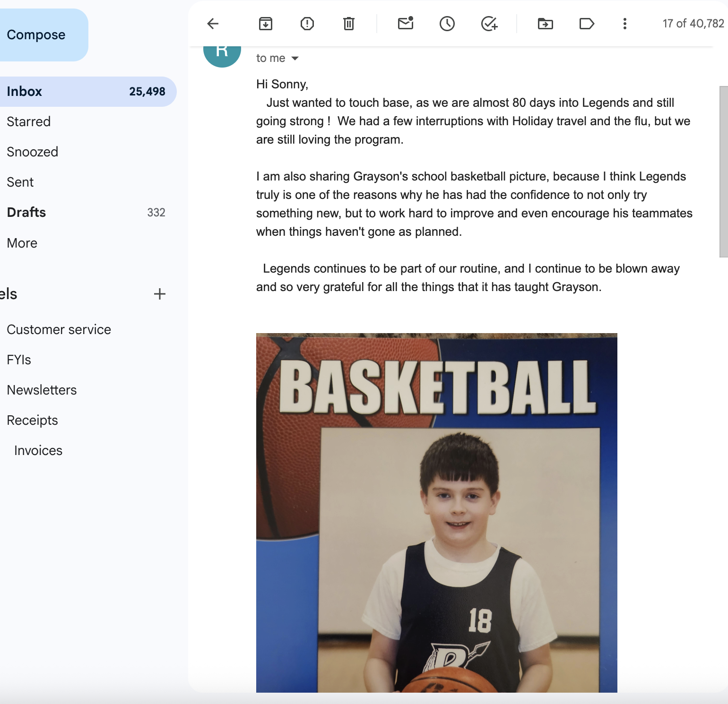The width and height of the screenshot is (728, 704).
Task: Expand the More sidebar section
Action: (x=22, y=243)
